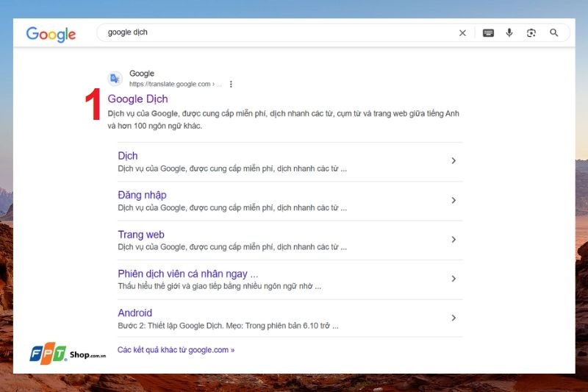Expand chevron on the 'Dịch' row

(x=453, y=161)
